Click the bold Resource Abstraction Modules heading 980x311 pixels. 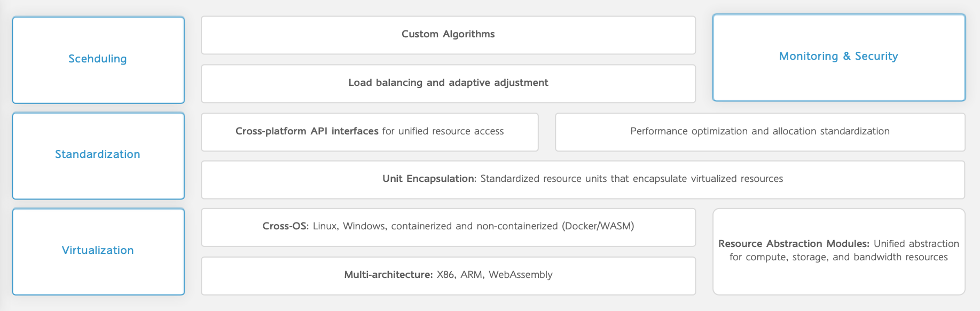[794, 244]
